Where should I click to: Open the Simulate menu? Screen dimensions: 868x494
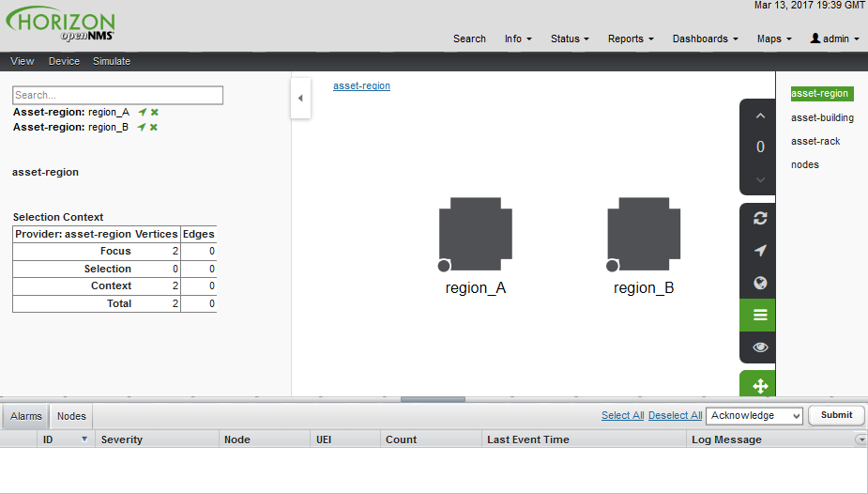pyautogui.click(x=112, y=61)
